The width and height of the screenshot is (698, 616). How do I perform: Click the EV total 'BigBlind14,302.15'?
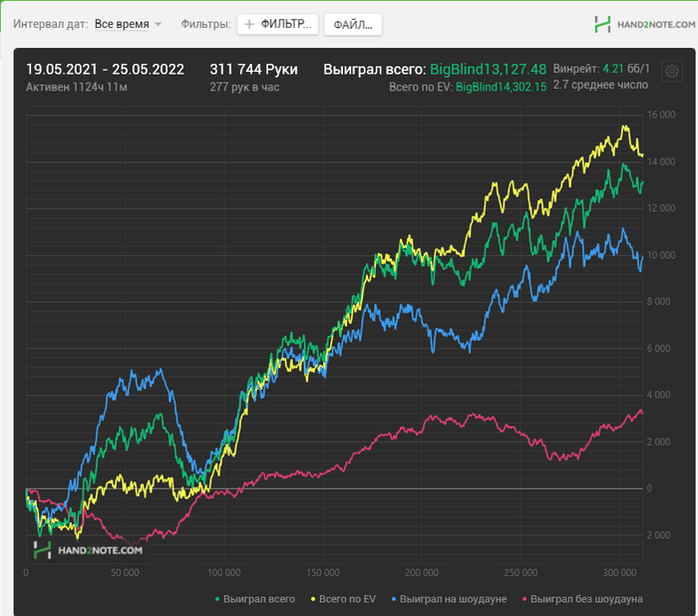pos(502,87)
